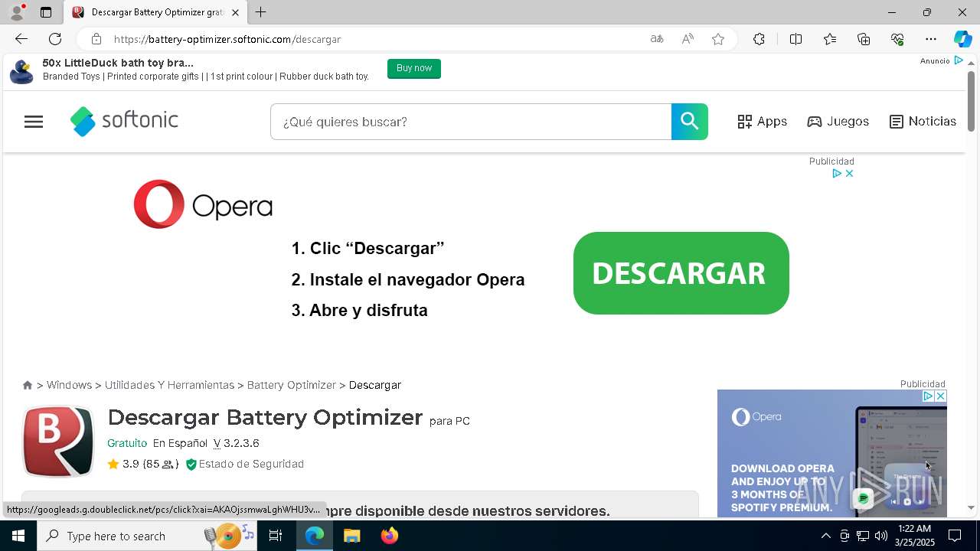Switch to Microsoft Edge taskbar icon
The width and height of the screenshot is (980, 551).
315,536
